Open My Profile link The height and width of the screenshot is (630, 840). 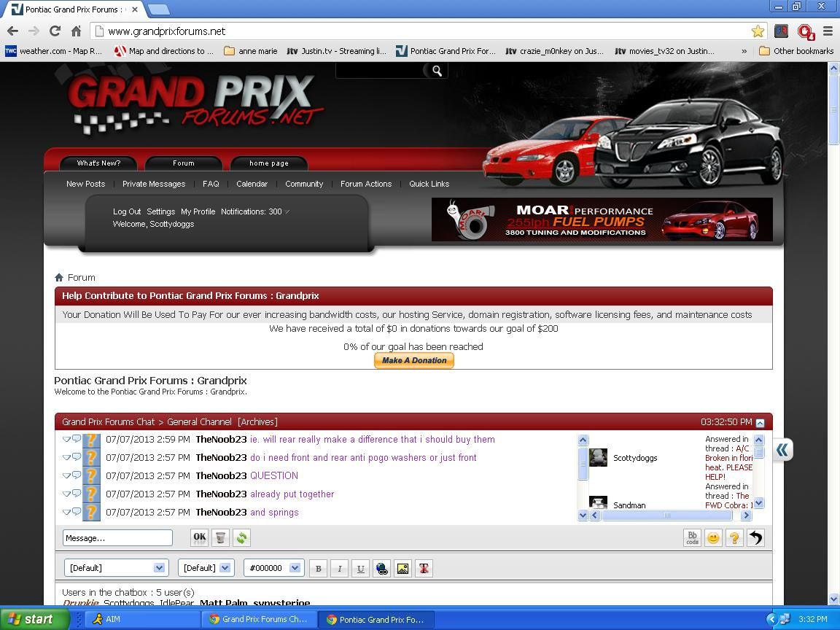click(198, 211)
